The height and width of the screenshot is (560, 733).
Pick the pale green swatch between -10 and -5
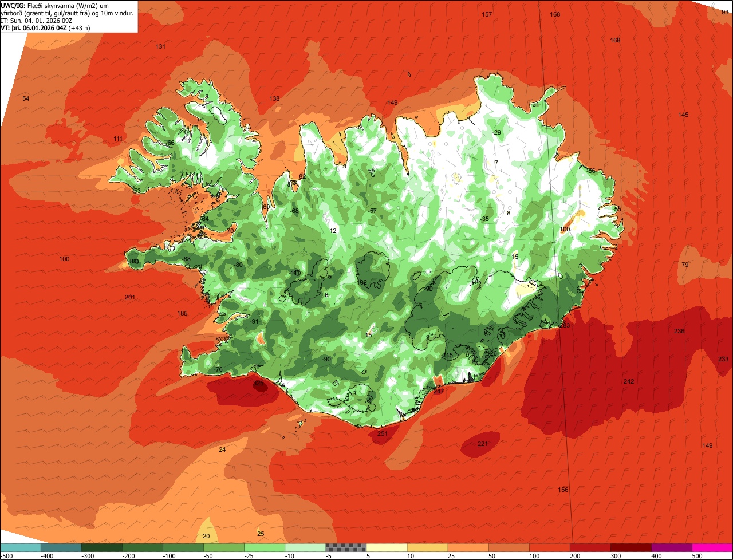(305, 547)
